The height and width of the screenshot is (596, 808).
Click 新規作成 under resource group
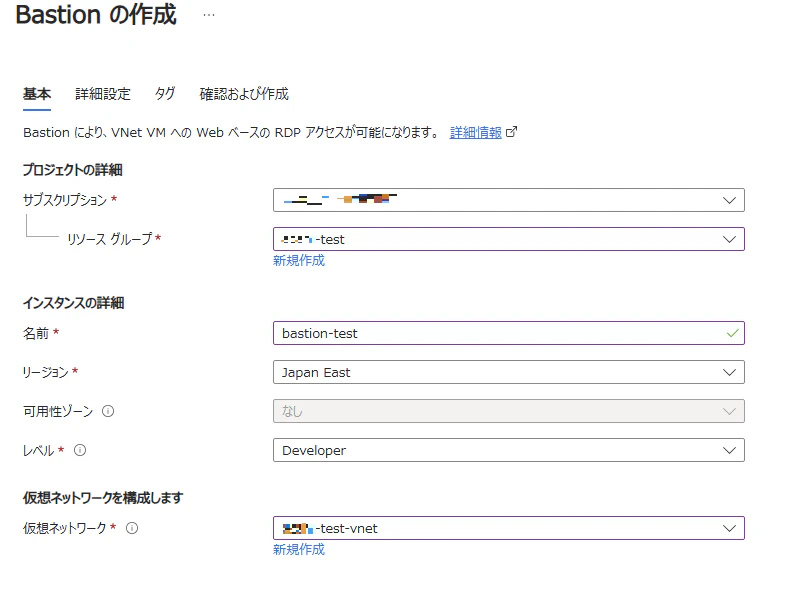[x=299, y=261]
